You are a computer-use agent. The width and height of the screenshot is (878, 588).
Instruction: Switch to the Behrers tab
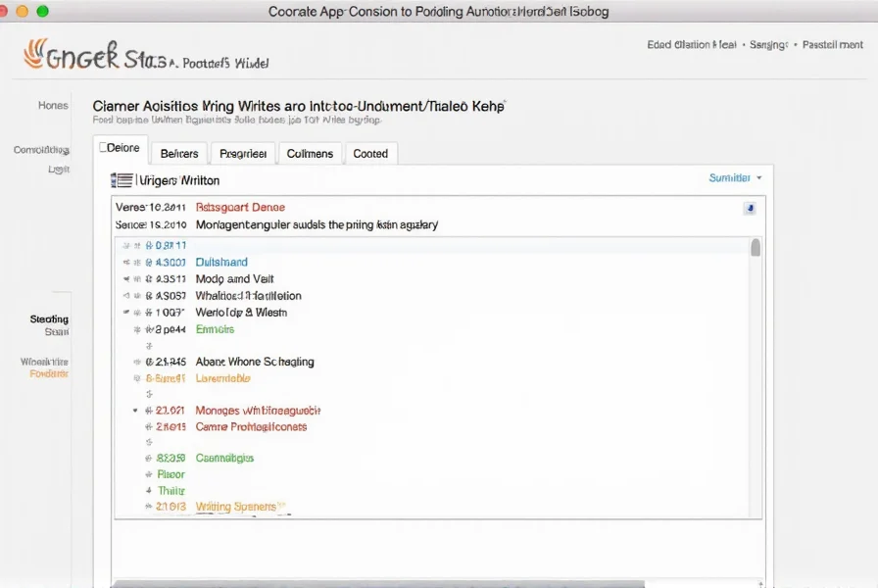coord(178,154)
